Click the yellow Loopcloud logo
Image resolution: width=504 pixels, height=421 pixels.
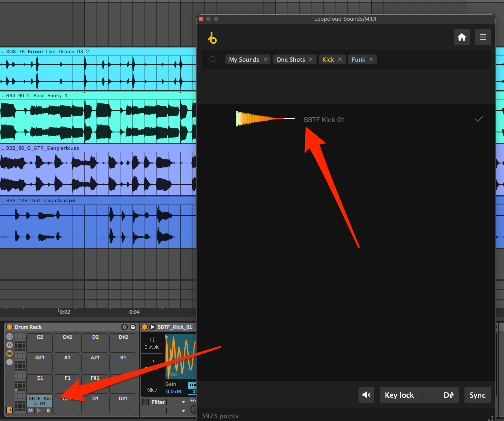(x=213, y=38)
